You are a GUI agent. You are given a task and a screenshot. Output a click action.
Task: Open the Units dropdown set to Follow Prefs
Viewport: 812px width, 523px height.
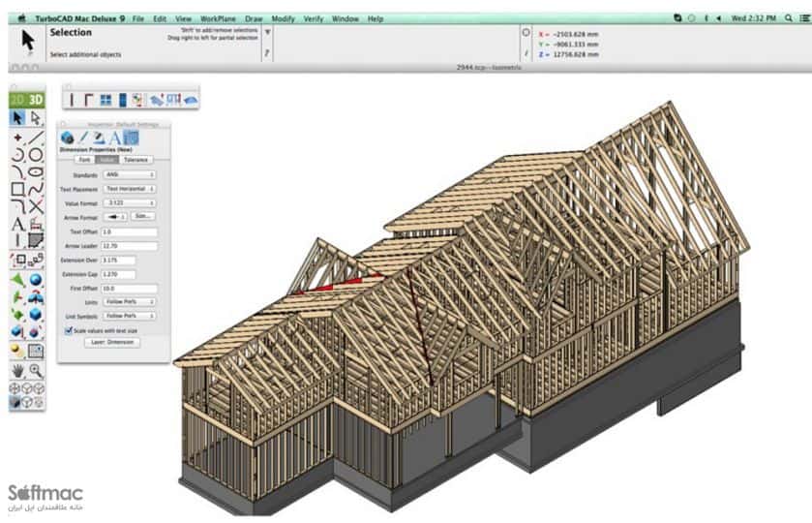point(130,301)
